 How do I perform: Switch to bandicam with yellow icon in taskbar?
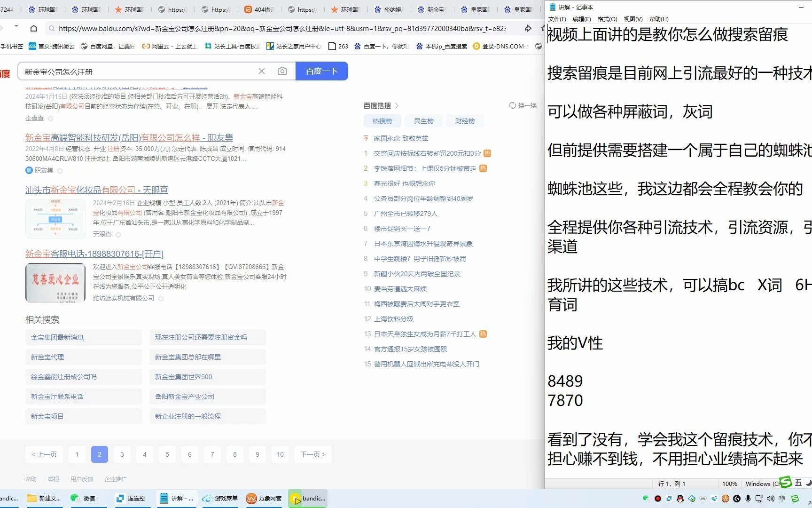point(308,498)
